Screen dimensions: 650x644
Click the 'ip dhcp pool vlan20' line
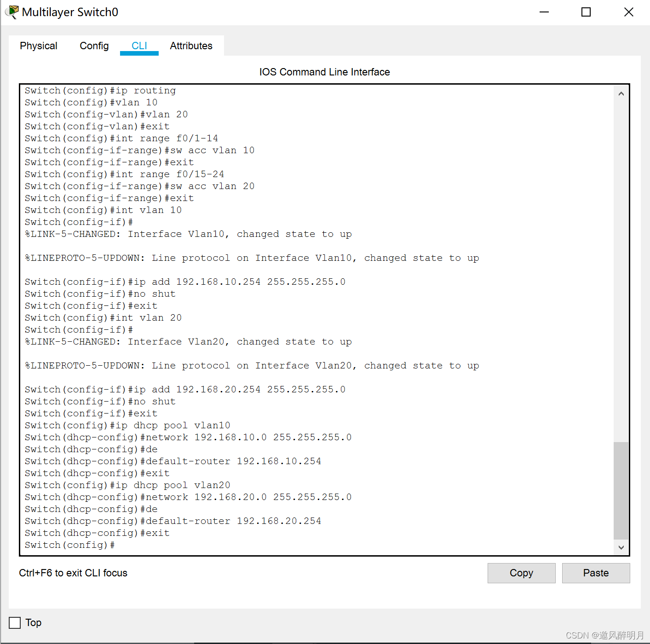pyautogui.click(x=127, y=485)
